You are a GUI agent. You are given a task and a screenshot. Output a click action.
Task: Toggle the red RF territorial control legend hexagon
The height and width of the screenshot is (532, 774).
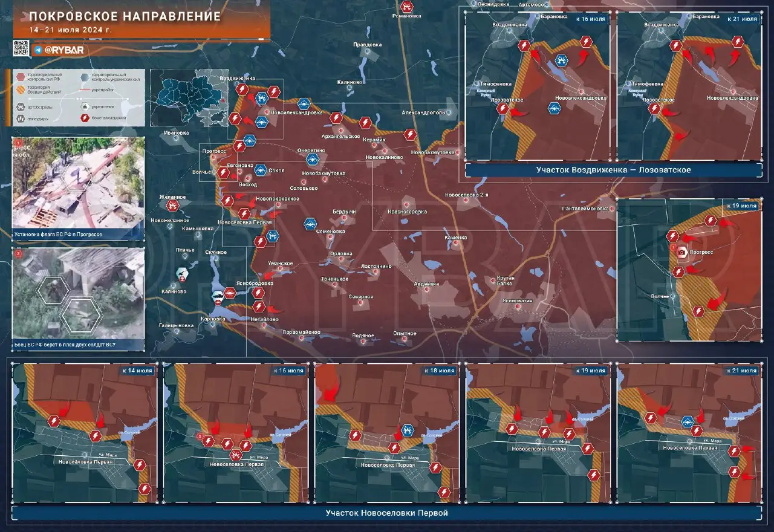[x=20, y=77]
